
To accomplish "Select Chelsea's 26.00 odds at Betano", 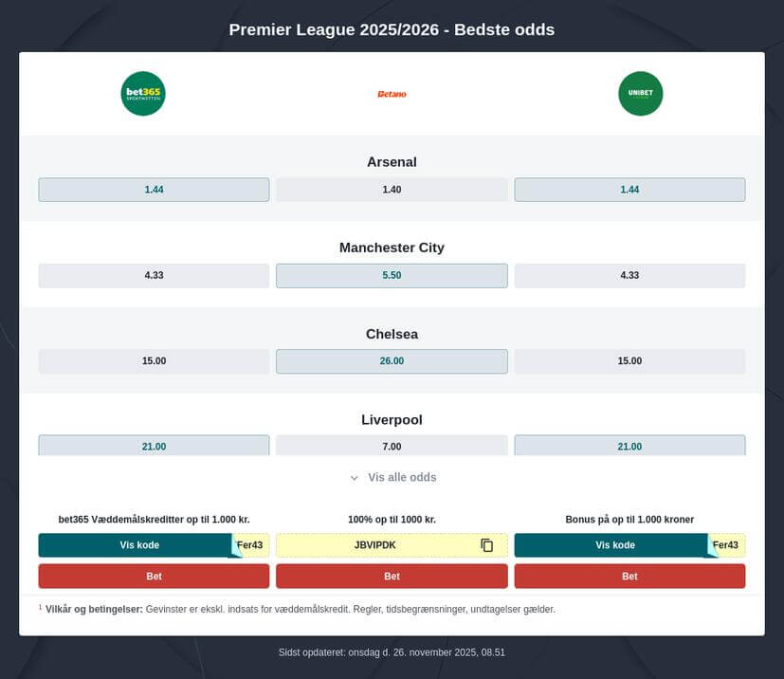I will pos(392,360).
